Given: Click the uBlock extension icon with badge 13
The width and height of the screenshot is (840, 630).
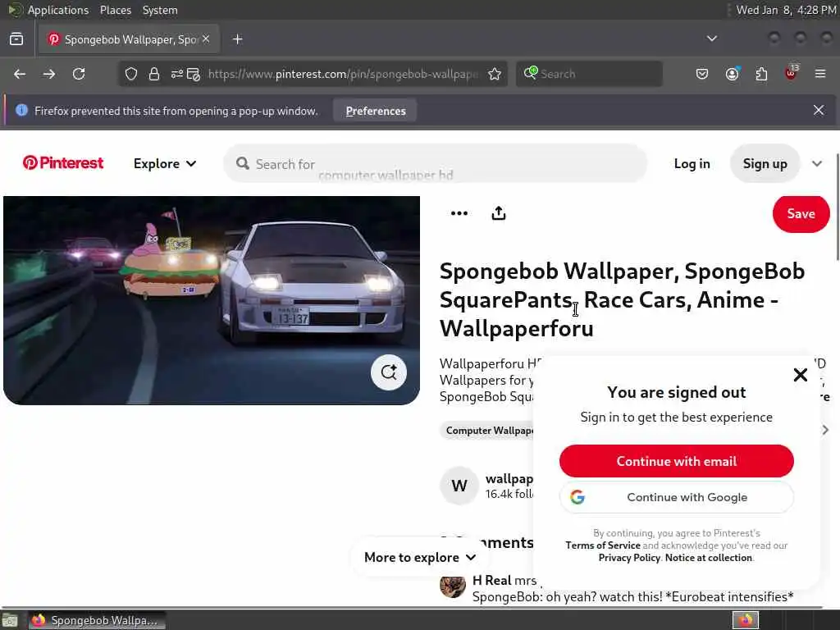Looking at the screenshot, I should (792, 73).
